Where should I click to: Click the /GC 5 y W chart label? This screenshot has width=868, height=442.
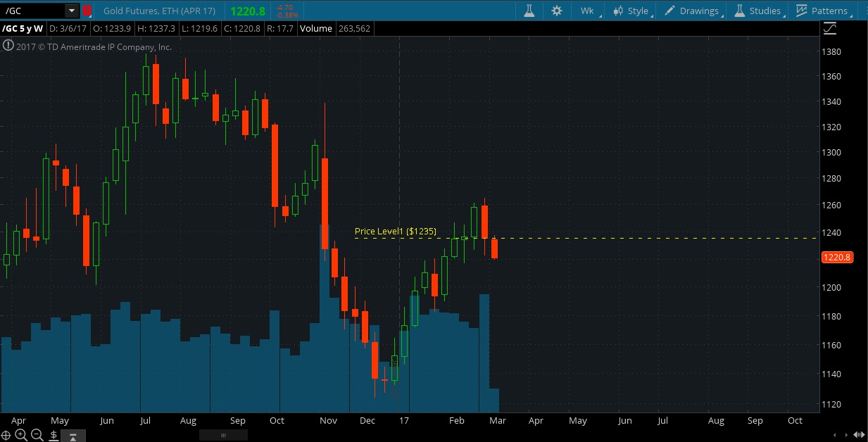(23, 29)
